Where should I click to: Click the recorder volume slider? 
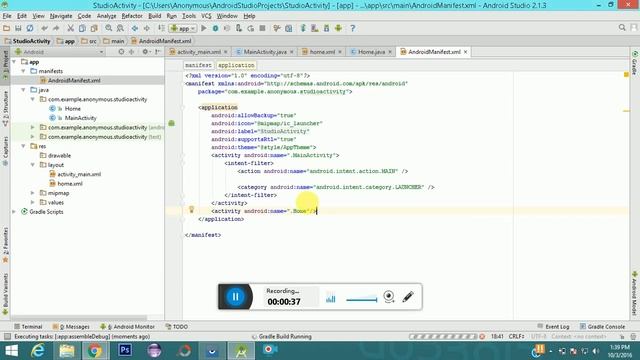pyautogui.click(x=362, y=299)
